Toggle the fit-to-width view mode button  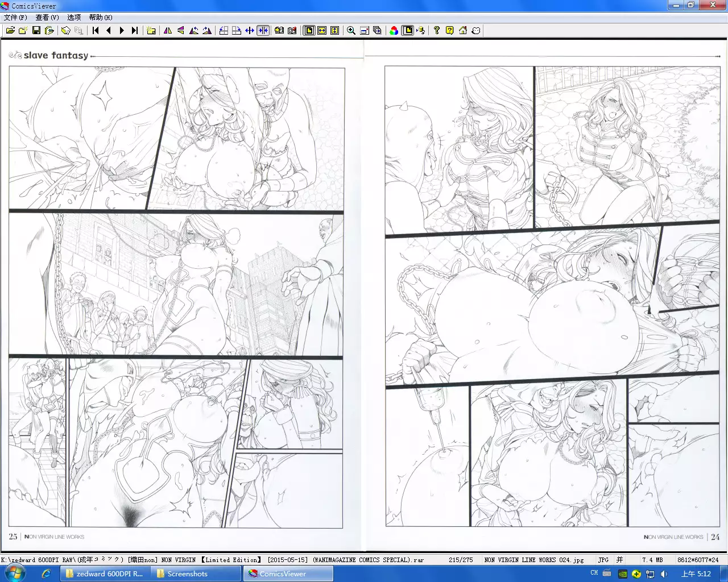(x=322, y=31)
